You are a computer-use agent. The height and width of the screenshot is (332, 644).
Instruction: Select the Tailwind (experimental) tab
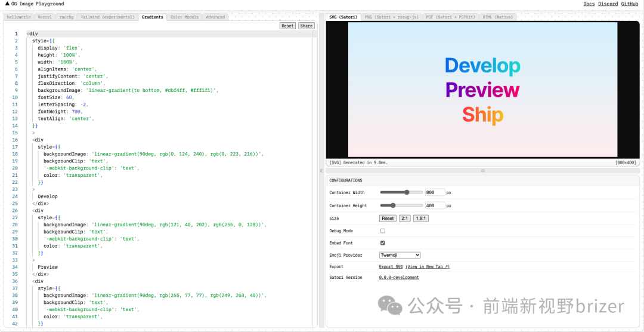click(107, 17)
